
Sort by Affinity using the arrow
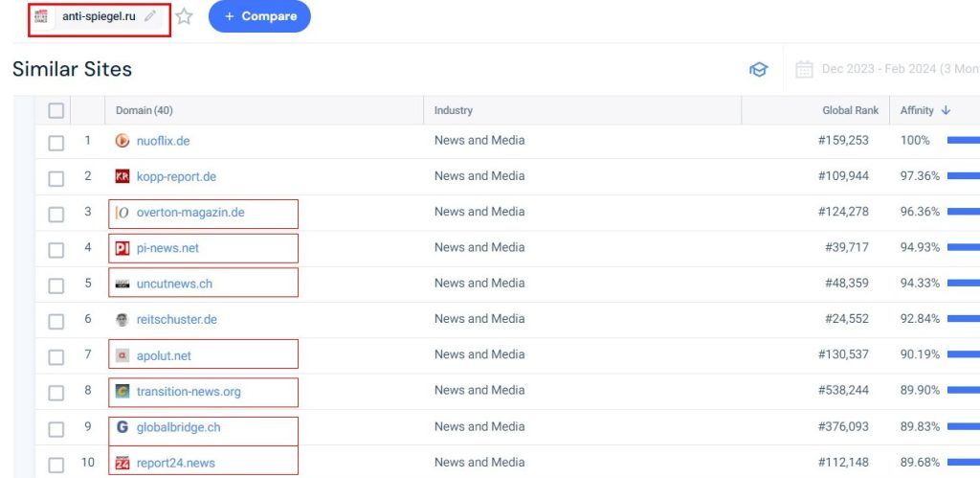(x=946, y=110)
